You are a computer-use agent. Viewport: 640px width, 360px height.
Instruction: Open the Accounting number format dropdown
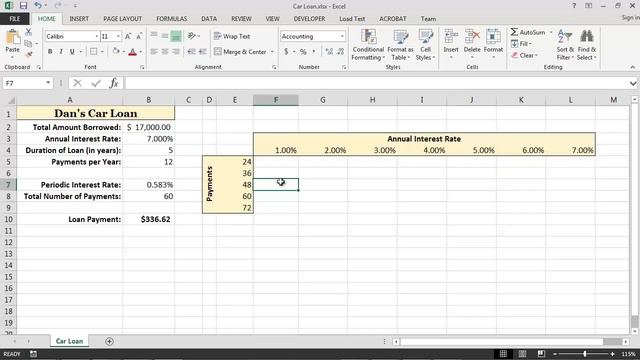click(342, 36)
